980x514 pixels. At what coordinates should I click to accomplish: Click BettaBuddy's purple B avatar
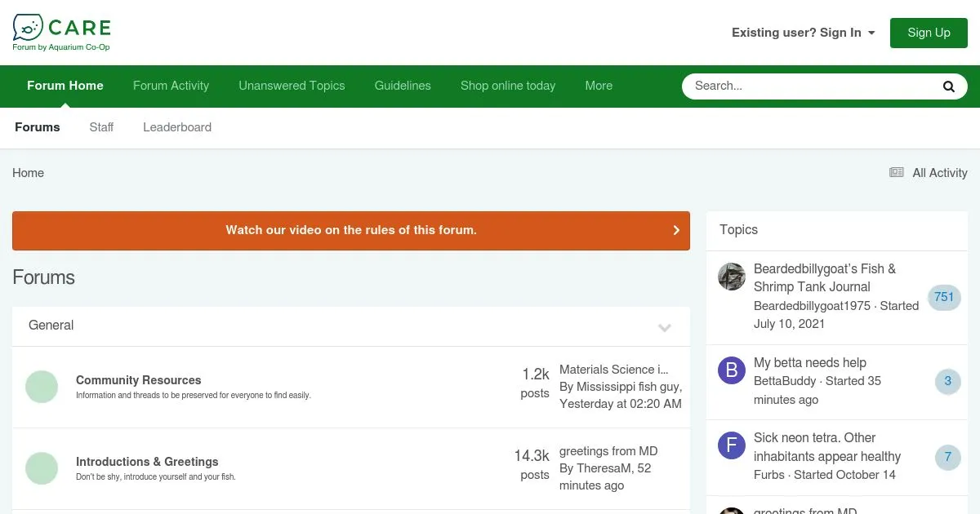point(731,371)
